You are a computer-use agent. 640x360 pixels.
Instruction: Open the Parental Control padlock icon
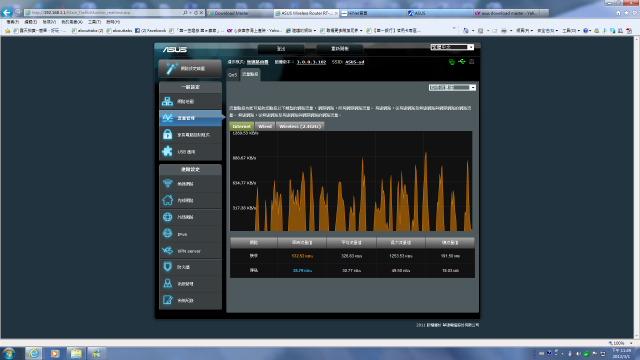(x=167, y=134)
